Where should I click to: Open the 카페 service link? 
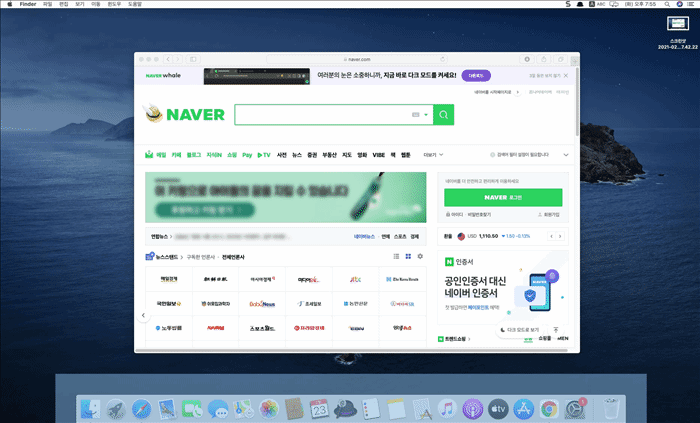176,155
